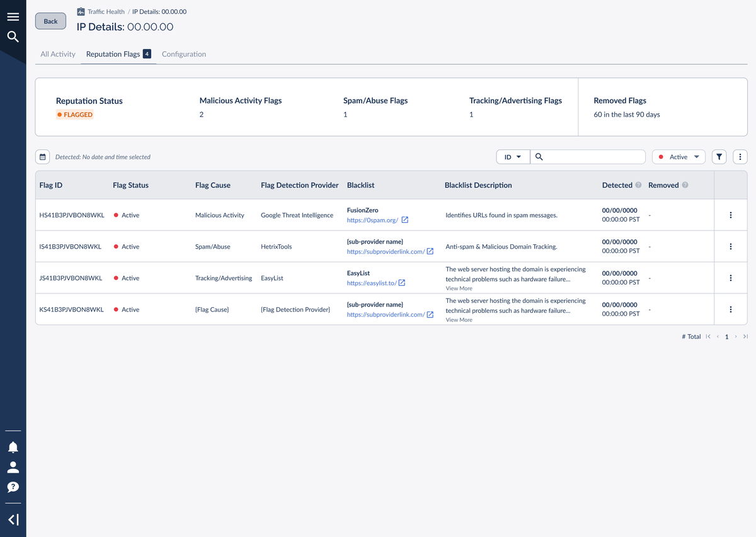The width and height of the screenshot is (756, 537).
Task: Click the Detected column help icon
Action: pyautogui.click(x=638, y=185)
